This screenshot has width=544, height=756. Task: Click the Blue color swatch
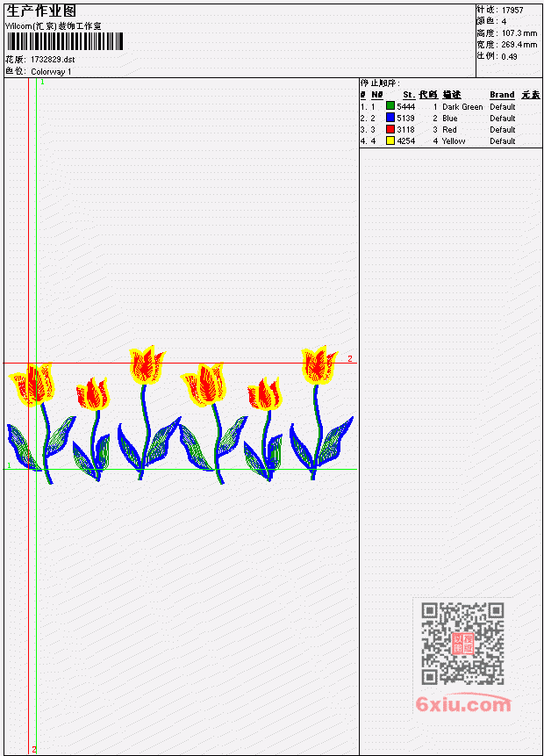[x=390, y=118]
